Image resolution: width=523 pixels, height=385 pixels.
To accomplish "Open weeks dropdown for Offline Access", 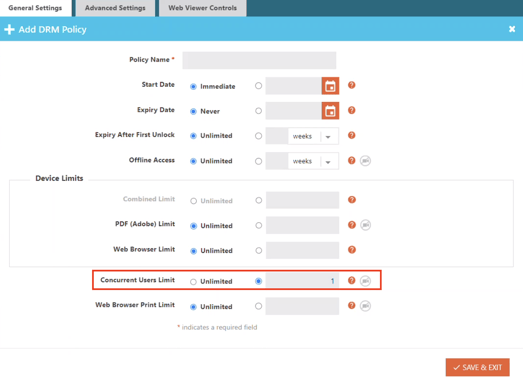I will [x=313, y=161].
